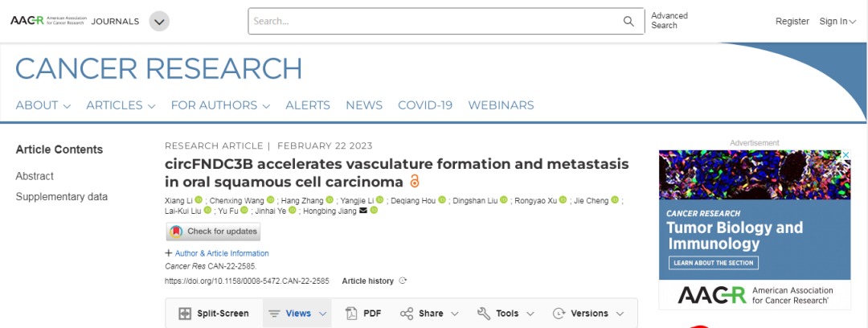Click the search magnifier icon
This screenshot has width=868, height=328.
click(x=628, y=21)
